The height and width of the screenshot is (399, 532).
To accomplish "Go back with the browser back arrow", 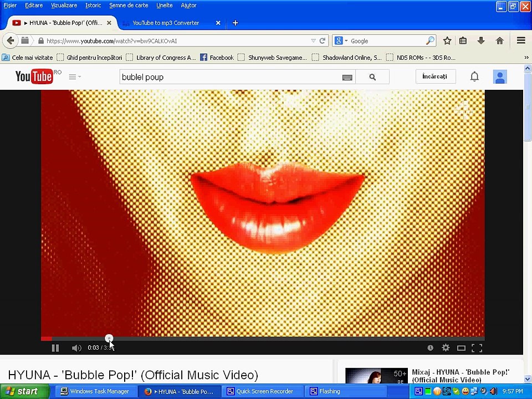I will 11,40.
